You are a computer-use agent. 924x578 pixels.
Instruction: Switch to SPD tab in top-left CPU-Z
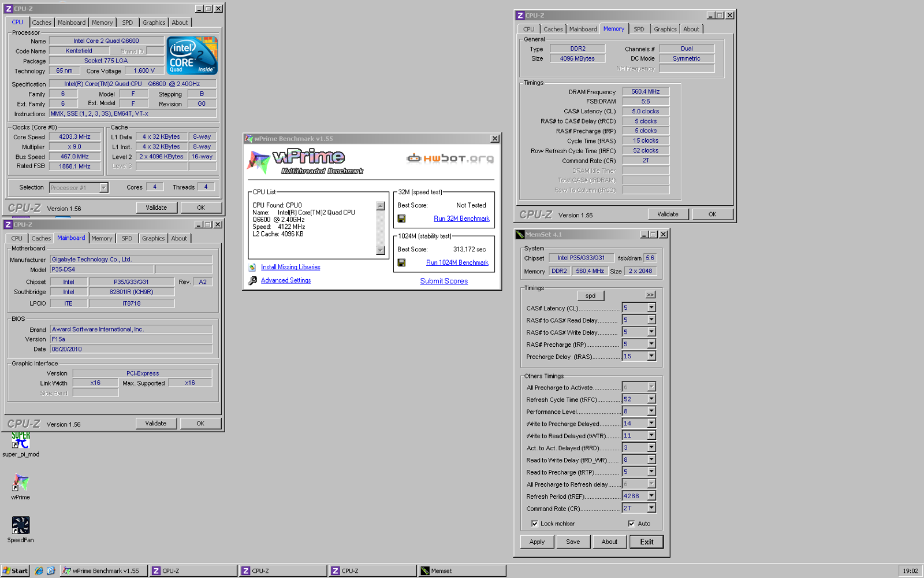(128, 23)
